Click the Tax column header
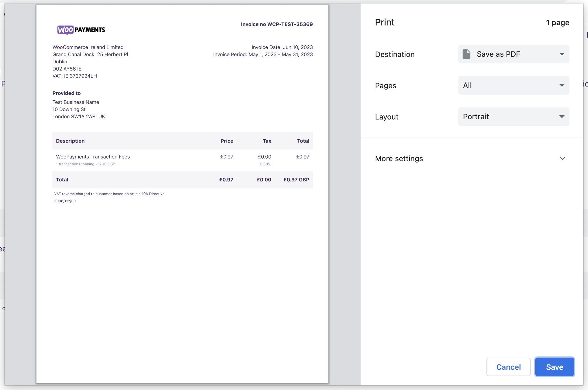 click(x=267, y=141)
